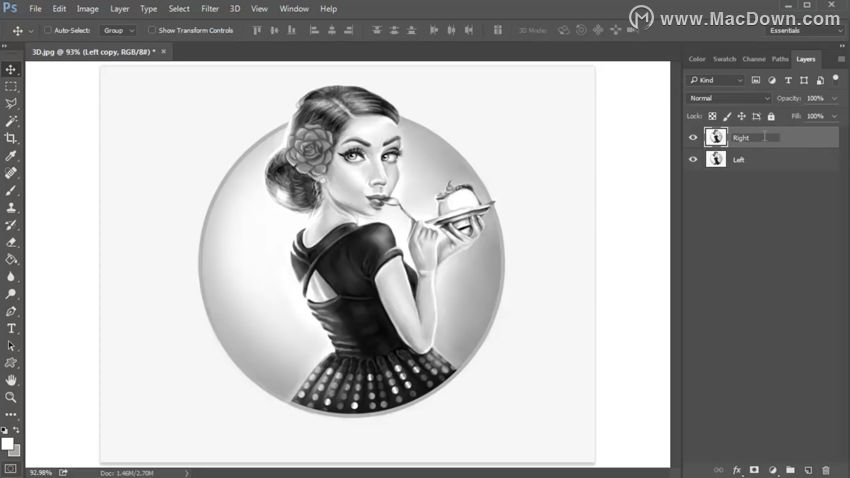
Task: Select the Crop tool
Action: pos(11,138)
